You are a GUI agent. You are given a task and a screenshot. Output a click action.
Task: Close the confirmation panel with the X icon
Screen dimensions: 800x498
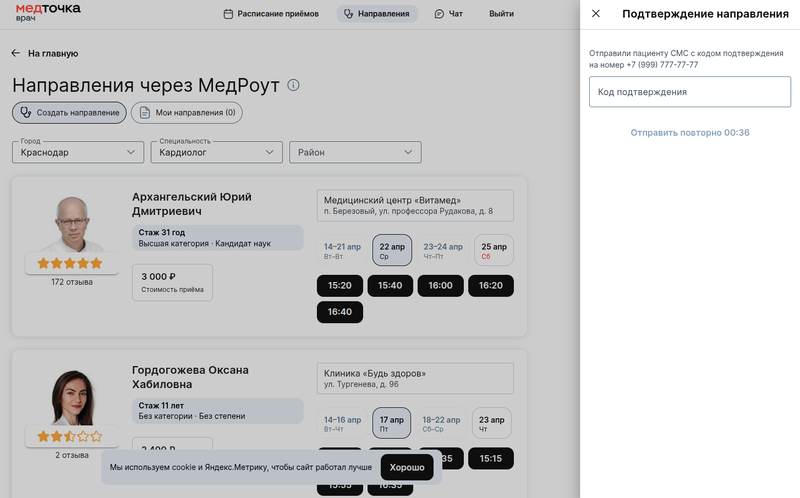click(x=595, y=14)
